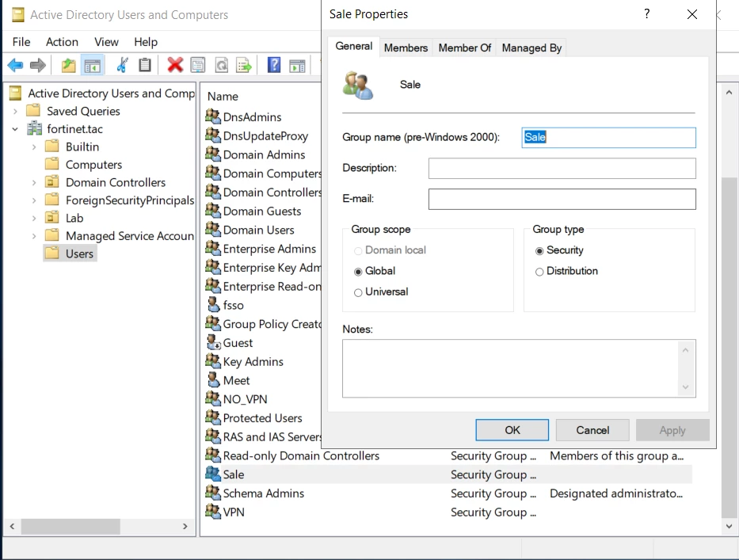Viewport: 739px width, 560px height.
Task: Select the Meet user icon
Action: [x=214, y=380]
